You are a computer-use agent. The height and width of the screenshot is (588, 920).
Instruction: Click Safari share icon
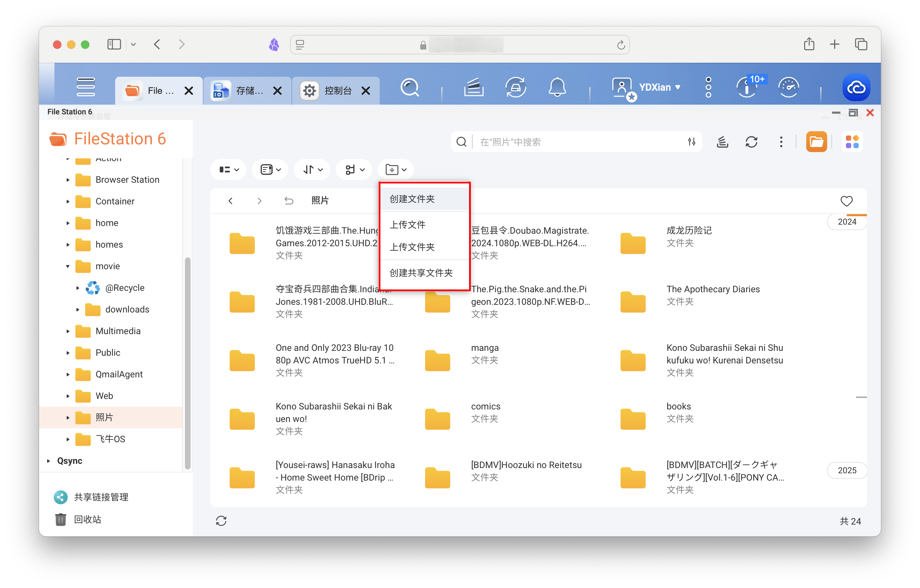[809, 44]
